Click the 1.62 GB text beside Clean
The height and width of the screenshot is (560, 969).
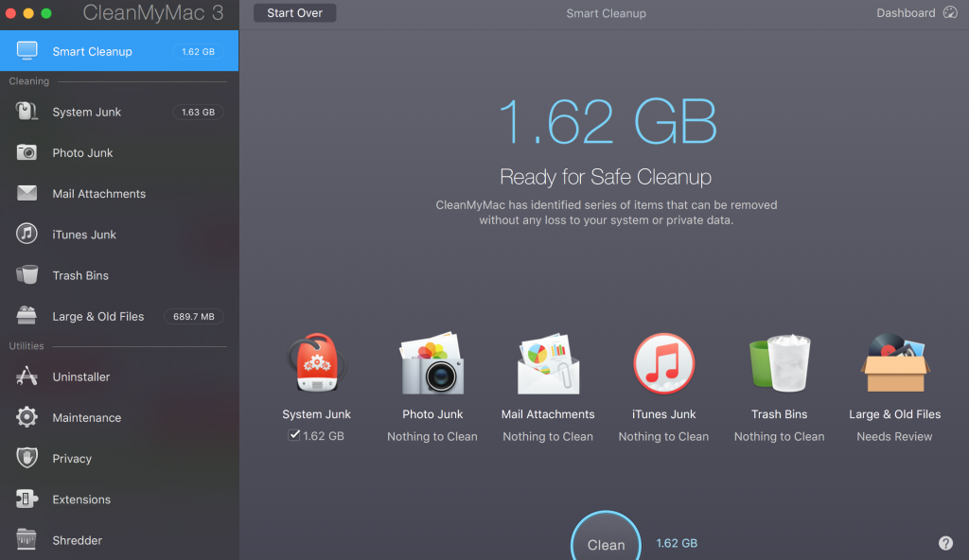point(677,543)
